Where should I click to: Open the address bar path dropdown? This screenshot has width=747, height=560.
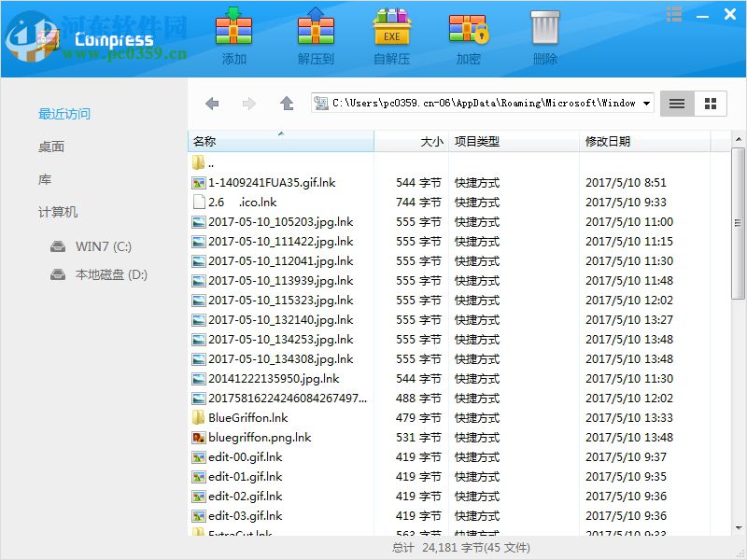coord(644,103)
